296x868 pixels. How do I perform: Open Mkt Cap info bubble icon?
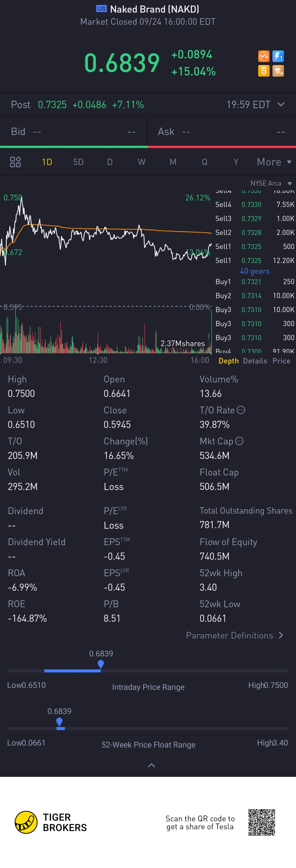[239, 441]
